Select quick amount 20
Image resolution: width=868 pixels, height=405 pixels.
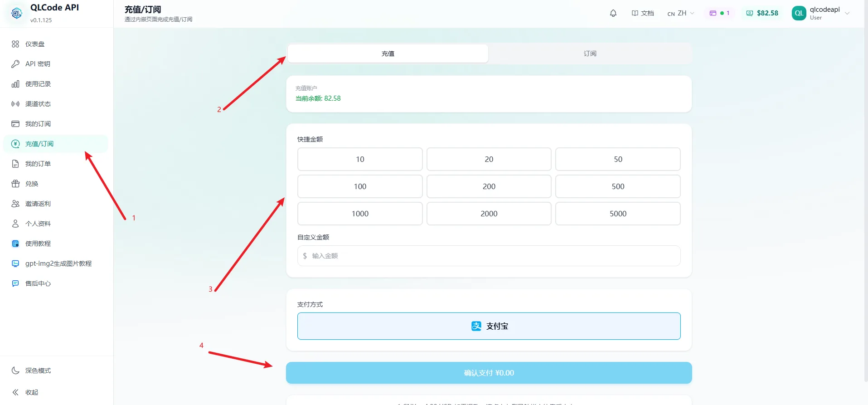[489, 159]
